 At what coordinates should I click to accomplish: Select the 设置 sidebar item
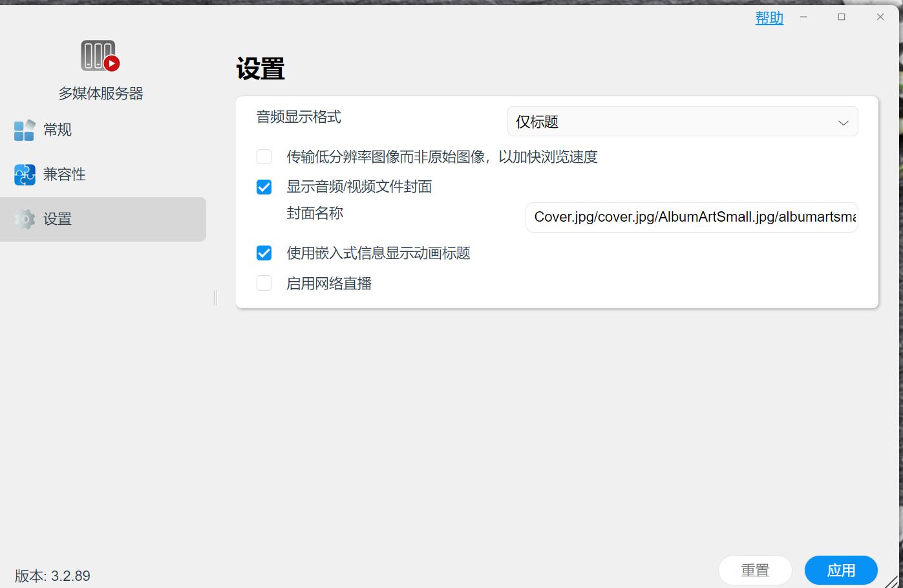[103, 219]
